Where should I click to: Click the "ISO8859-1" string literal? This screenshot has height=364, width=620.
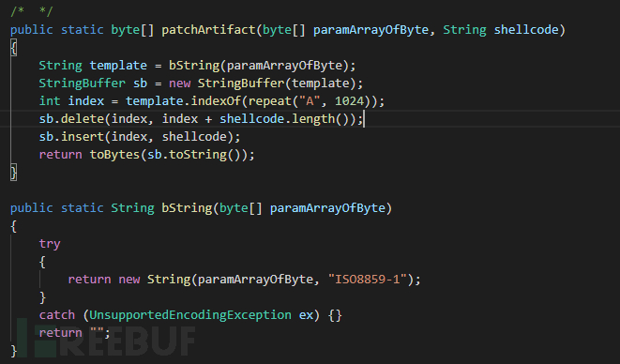pyautogui.click(x=368, y=280)
